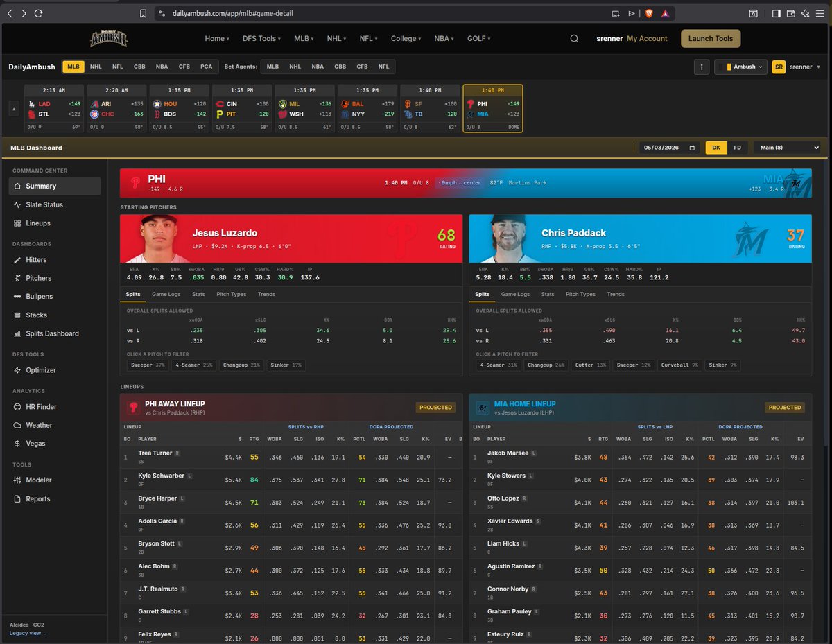Select PGA sport pill
Image resolution: width=832 pixels, height=644 pixels.
click(206, 67)
